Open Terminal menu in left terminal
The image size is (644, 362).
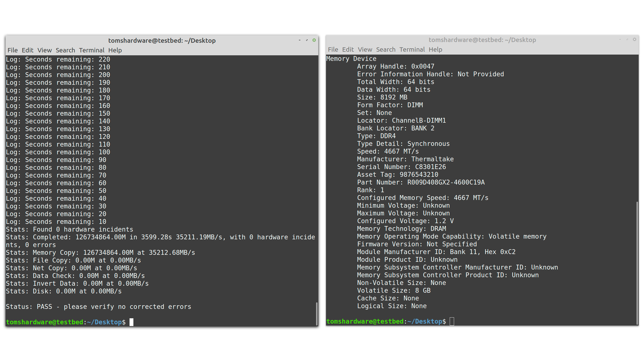pyautogui.click(x=92, y=50)
